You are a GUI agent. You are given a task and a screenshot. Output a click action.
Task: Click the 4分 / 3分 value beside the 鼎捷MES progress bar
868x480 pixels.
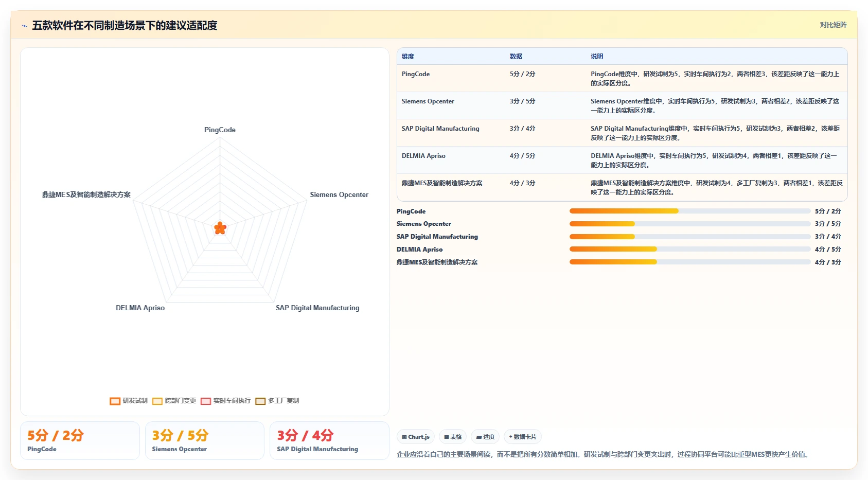coord(828,262)
